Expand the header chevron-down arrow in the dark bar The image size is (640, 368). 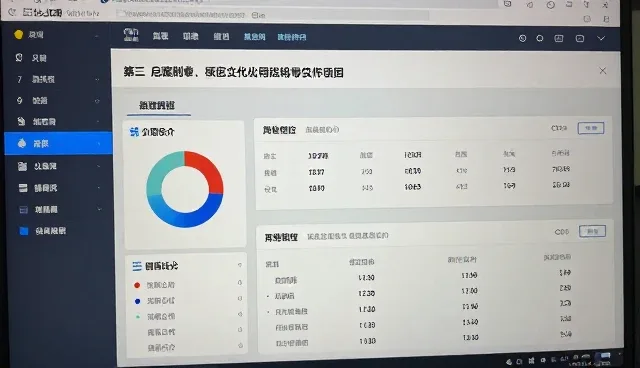(x=601, y=38)
